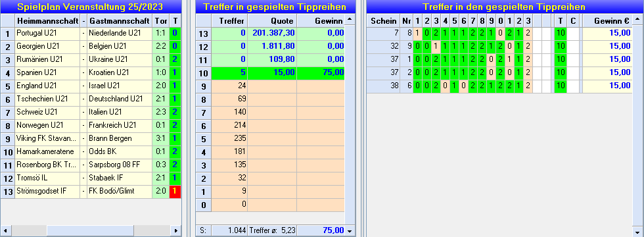Click hit count 135 in row 3
This screenshot has height=237, width=644.
(x=229, y=165)
